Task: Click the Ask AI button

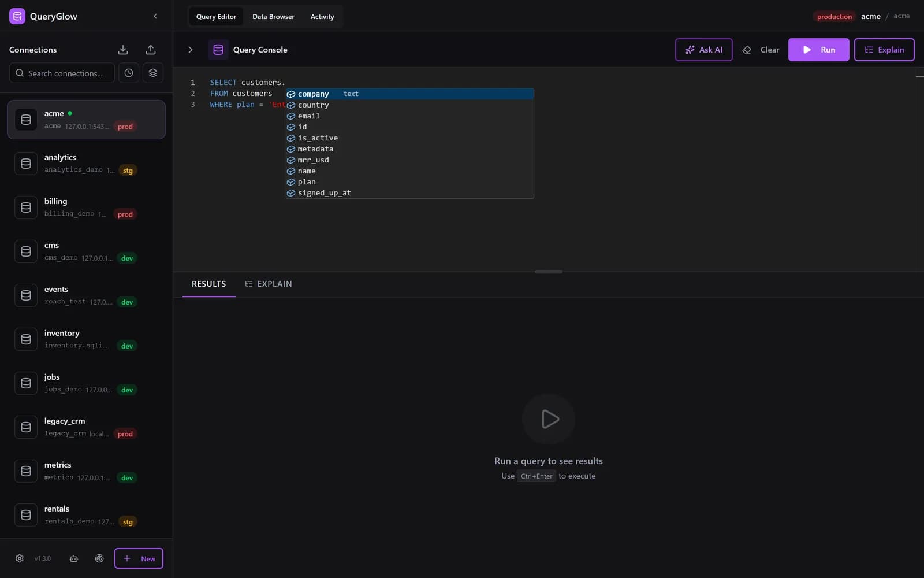Action: coord(703,50)
